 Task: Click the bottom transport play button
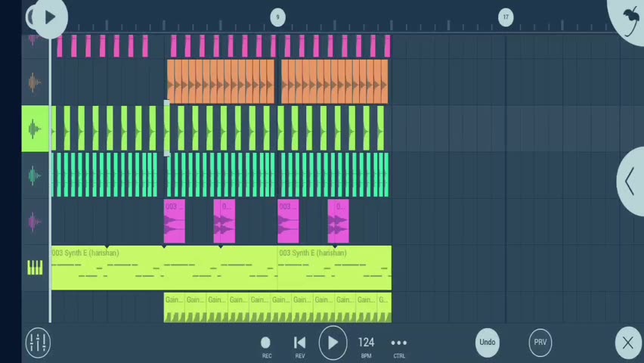[333, 343]
